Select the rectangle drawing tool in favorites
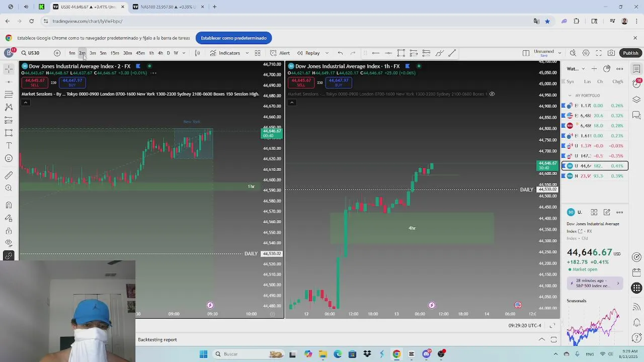The height and width of the screenshot is (362, 644). click(x=401, y=53)
